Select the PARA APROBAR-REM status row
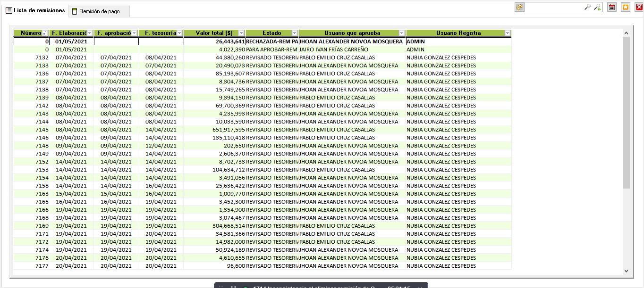 coord(271,49)
